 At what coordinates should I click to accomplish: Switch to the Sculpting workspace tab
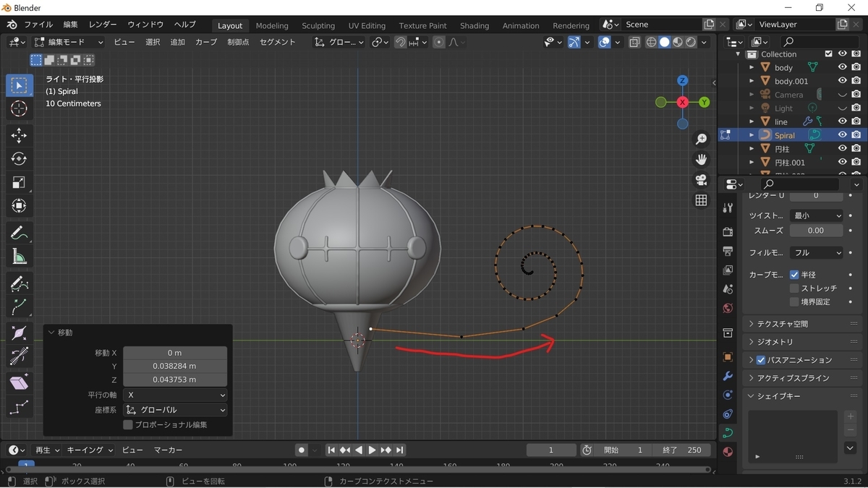tap(318, 25)
